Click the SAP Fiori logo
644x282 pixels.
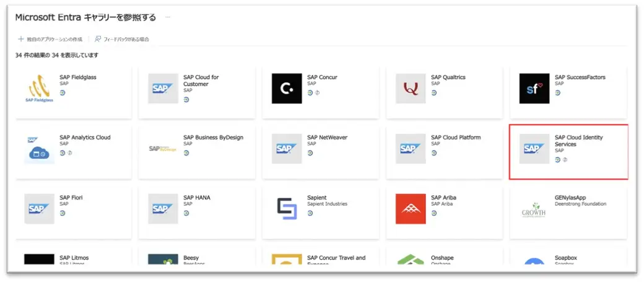click(39, 209)
